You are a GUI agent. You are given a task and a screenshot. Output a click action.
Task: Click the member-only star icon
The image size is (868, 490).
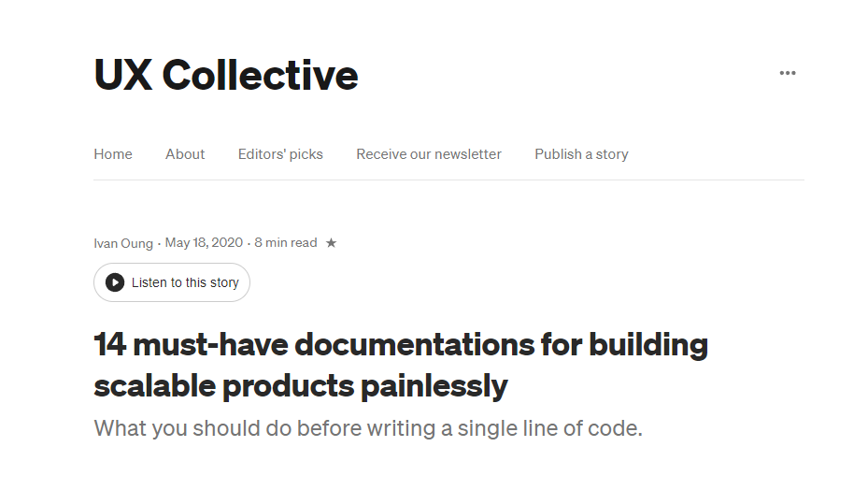pos(331,243)
